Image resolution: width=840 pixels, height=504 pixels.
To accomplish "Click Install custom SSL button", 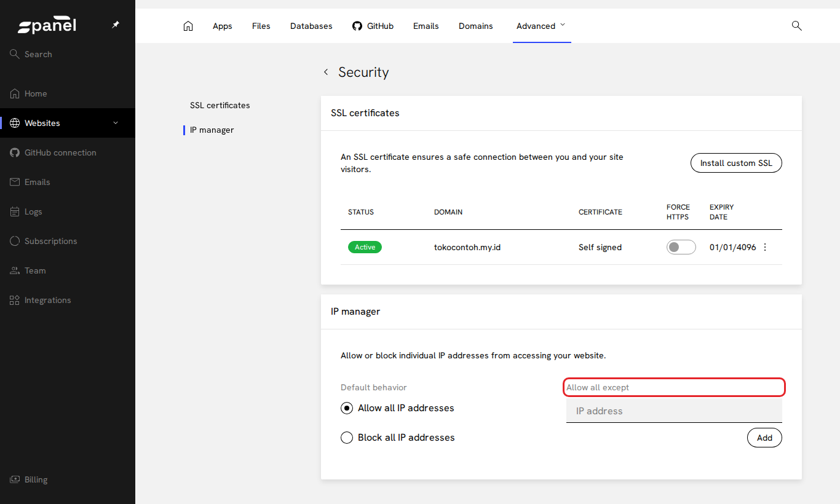I will (x=736, y=163).
